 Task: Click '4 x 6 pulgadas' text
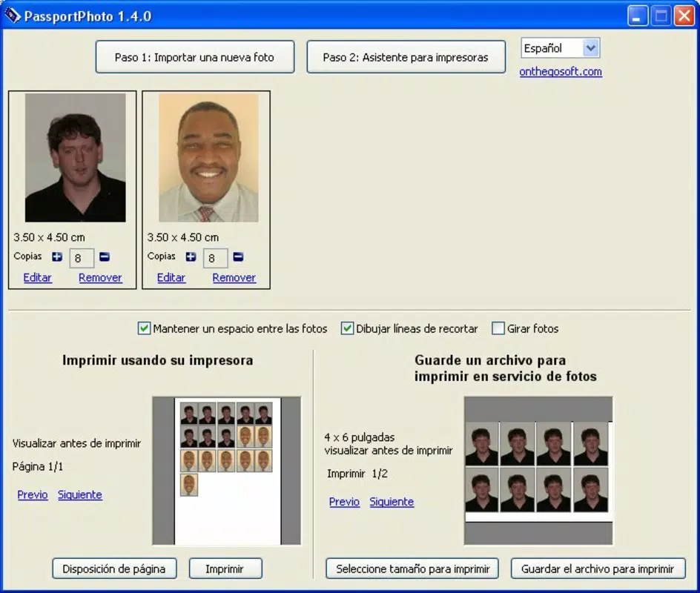click(x=360, y=437)
